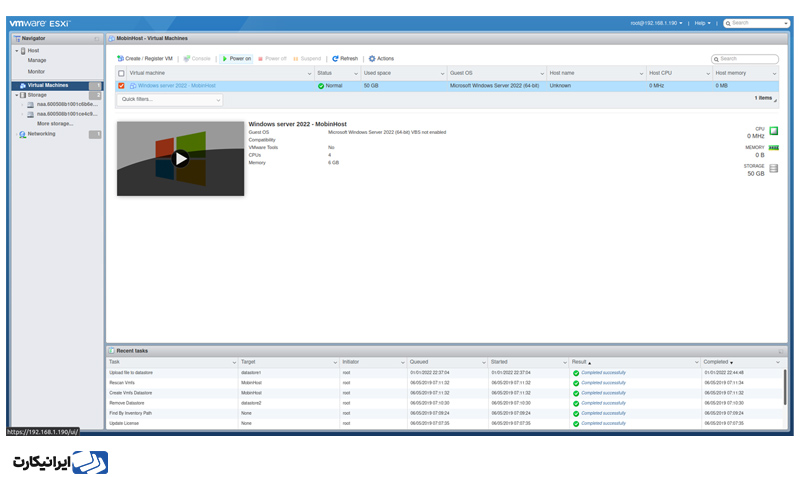The width and height of the screenshot is (800, 477).
Task: Open the Help dropdown menu
Action: 703,23
